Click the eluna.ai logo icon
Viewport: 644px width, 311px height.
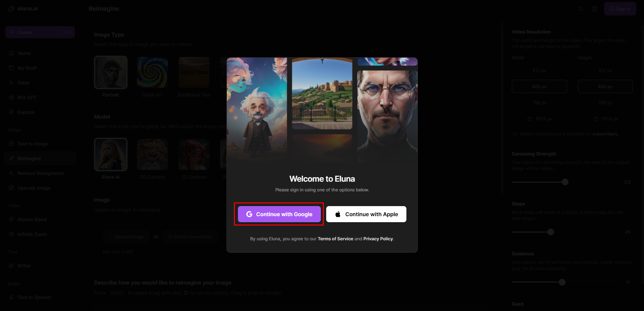pyautogui.click(x=11, y=9)
